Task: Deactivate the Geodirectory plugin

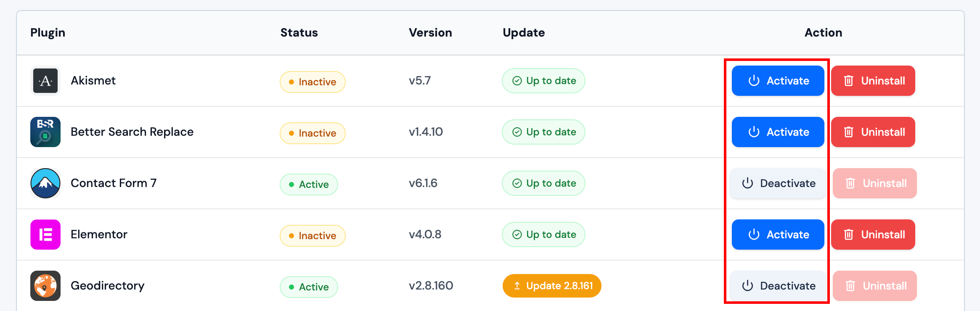Action: click(x=778, y=286)
